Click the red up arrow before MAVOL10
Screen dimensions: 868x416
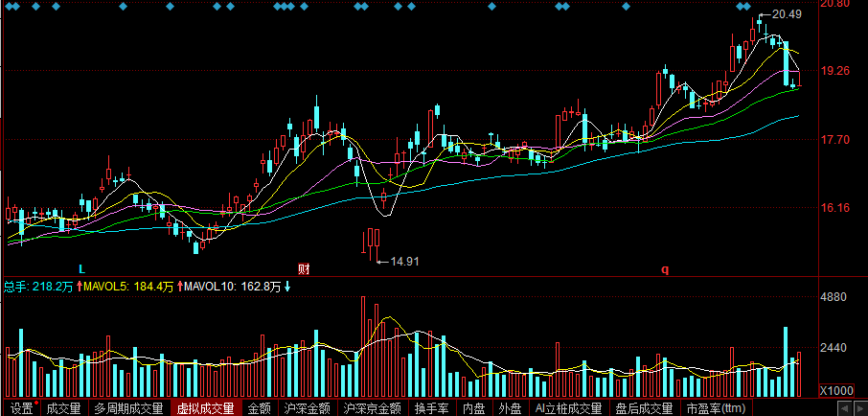coord(179,287)
